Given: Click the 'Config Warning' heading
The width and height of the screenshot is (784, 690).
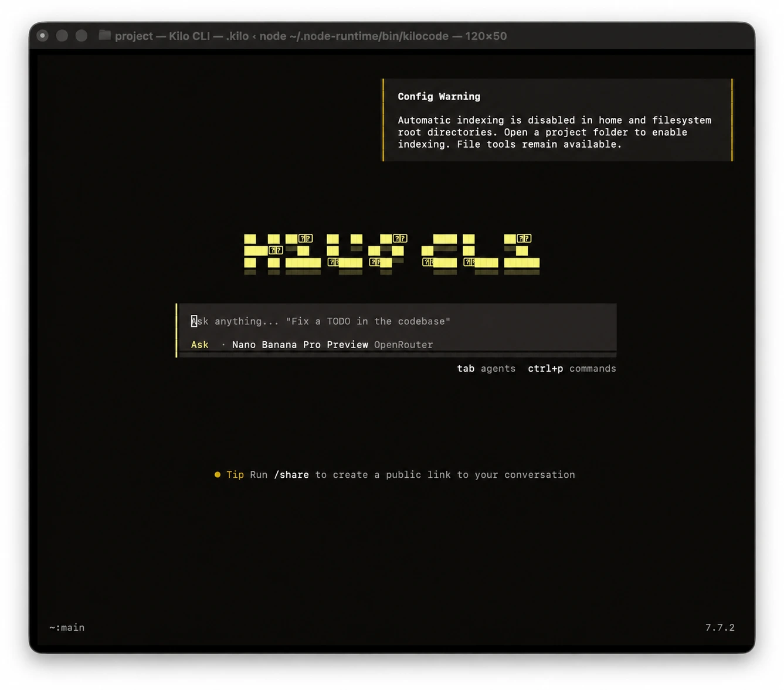Looking at the screenshot, I should pos(439,96).
